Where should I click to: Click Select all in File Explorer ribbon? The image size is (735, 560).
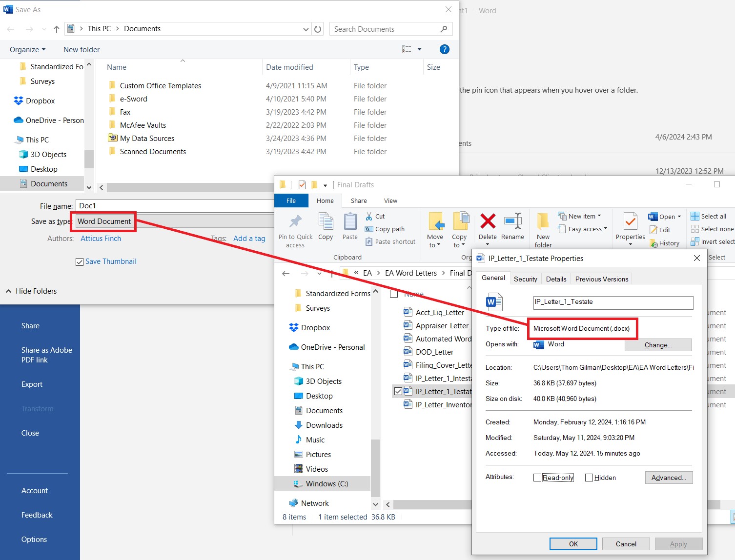709,216
